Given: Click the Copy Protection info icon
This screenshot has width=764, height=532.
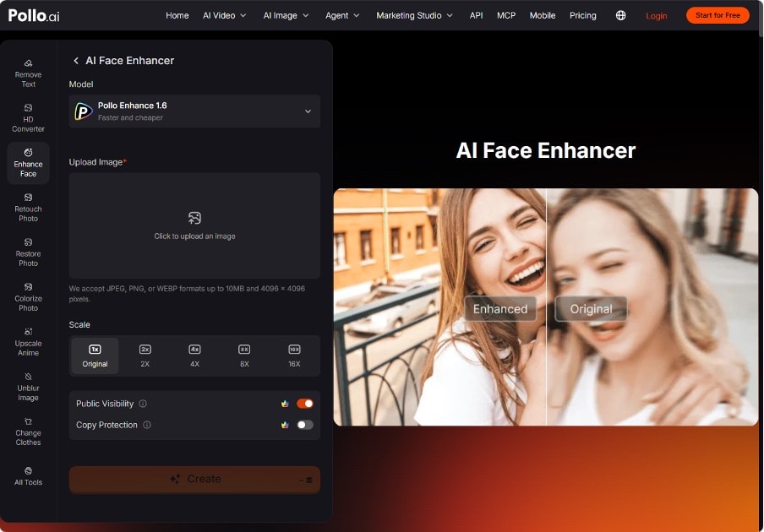Looking at the screenshot, I should click(147, 425).
